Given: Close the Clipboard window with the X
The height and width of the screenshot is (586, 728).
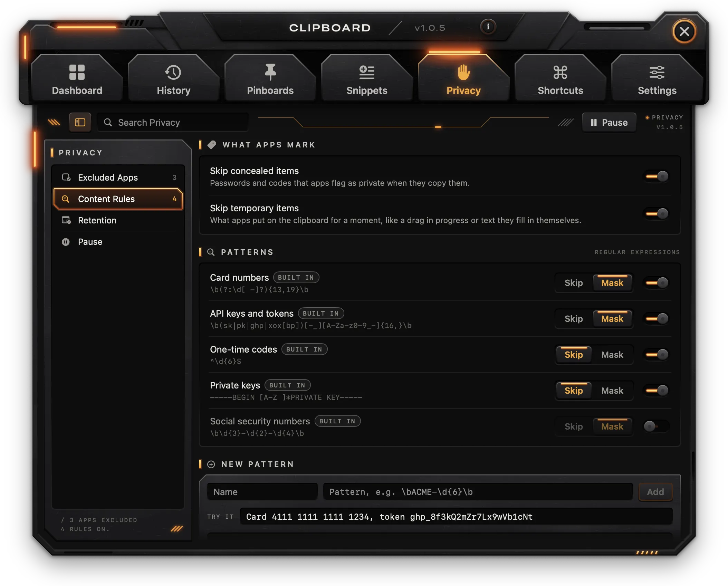Looking at the screenshot, I should (684, 31).
